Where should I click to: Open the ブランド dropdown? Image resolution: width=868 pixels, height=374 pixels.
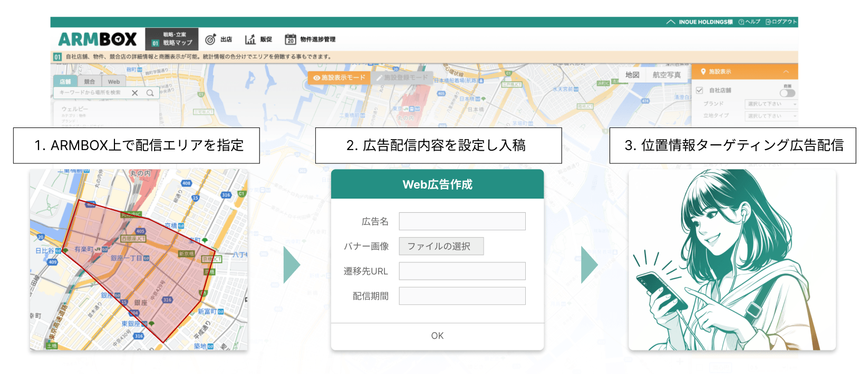770,104
